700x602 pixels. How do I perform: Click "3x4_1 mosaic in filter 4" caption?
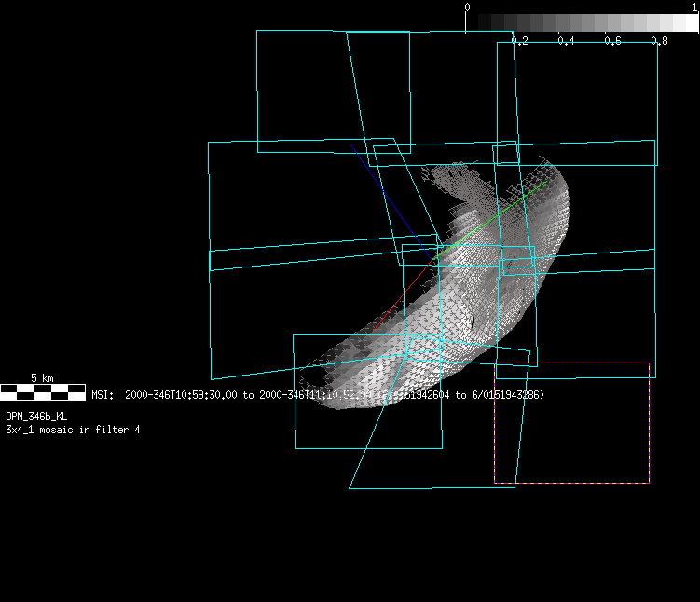point(73,430)
